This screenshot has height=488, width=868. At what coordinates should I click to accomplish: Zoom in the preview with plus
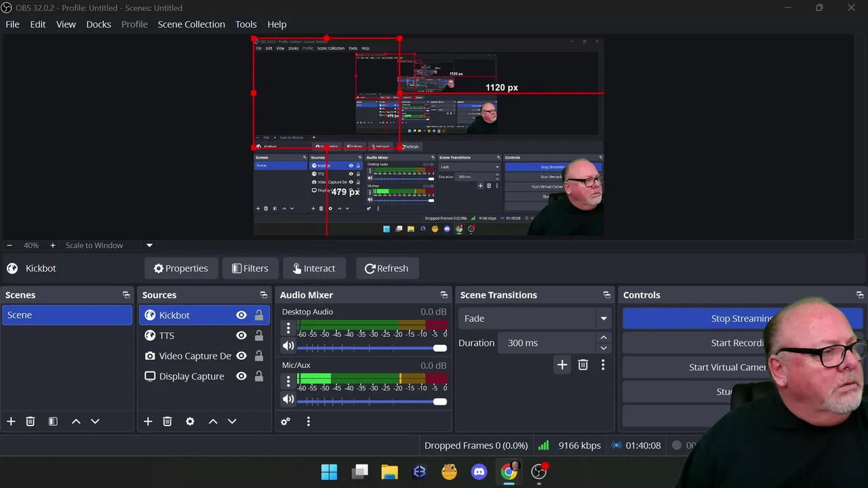[x=52, y=245]
